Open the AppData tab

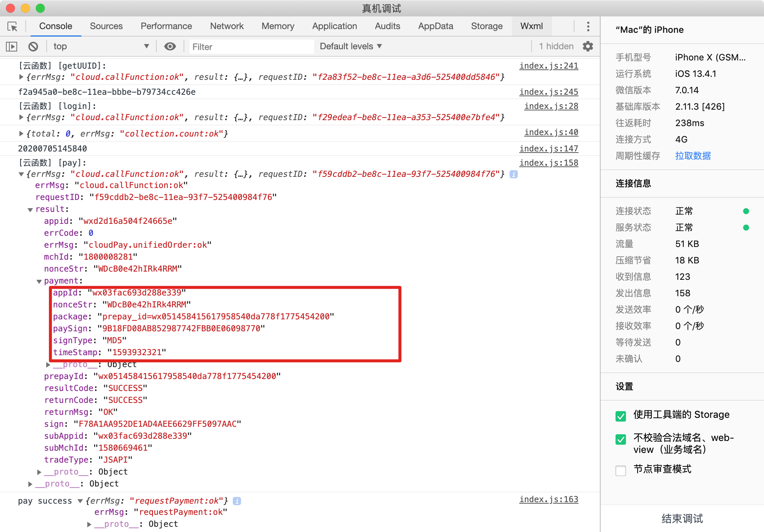point(435,26)
